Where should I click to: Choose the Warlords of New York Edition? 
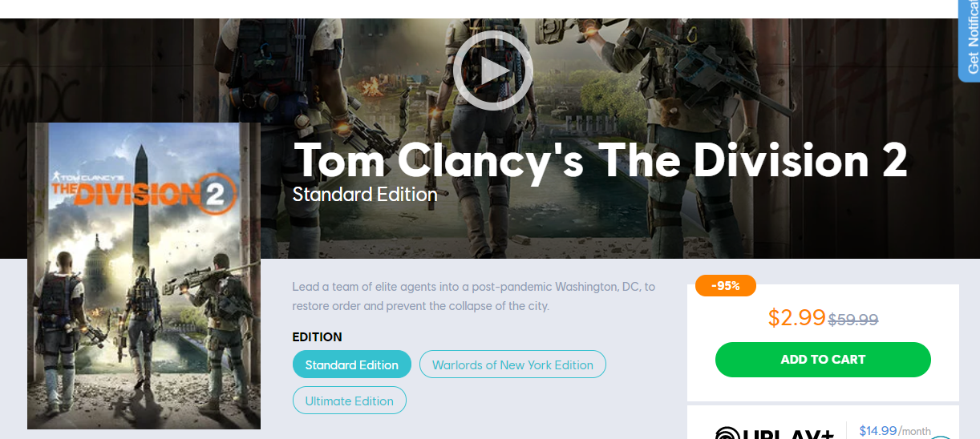click(x=512, y=364)
